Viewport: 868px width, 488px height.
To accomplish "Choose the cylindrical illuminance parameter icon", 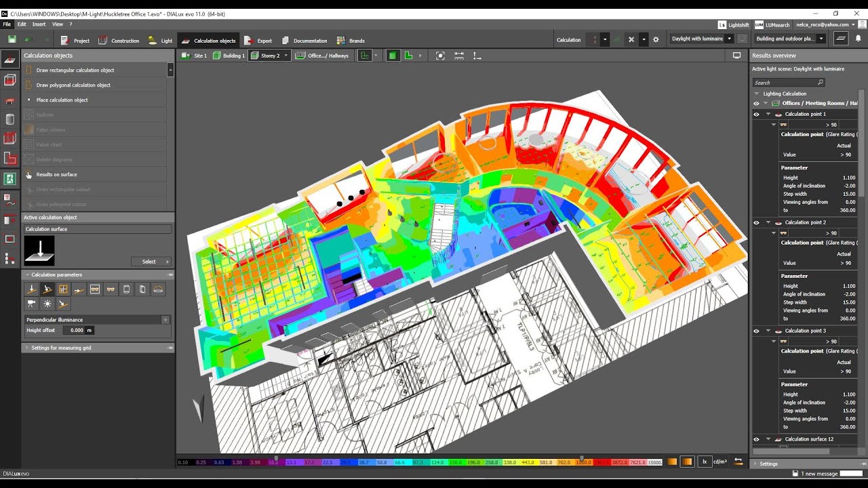I will click(x=126, y=289).
